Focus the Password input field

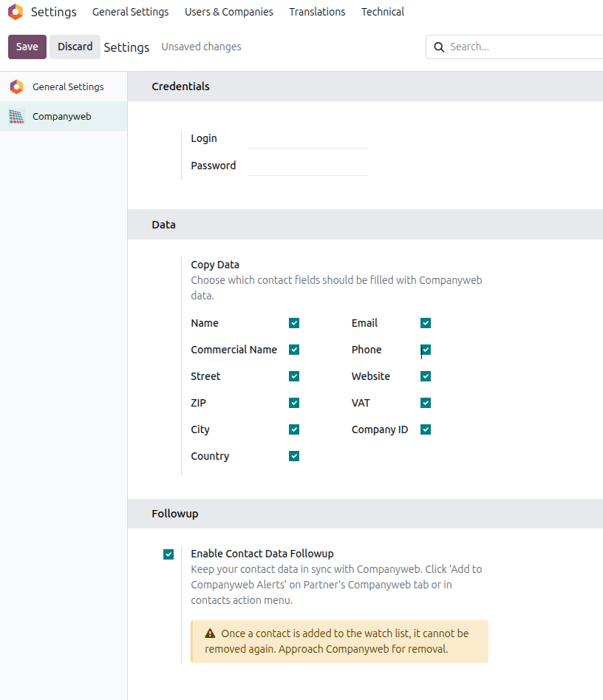(308, 166)
